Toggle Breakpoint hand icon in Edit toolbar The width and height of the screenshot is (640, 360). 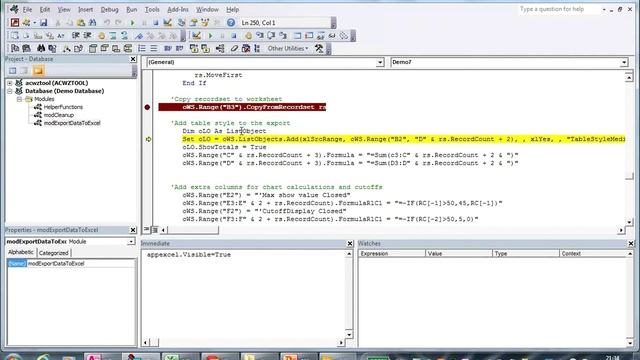pos(101,36)
